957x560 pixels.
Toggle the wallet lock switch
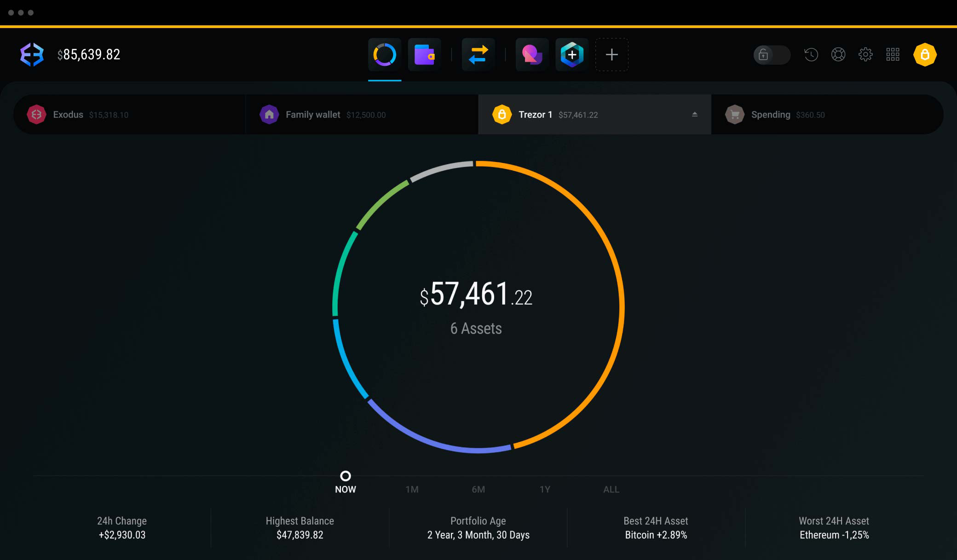click(772, 54)
